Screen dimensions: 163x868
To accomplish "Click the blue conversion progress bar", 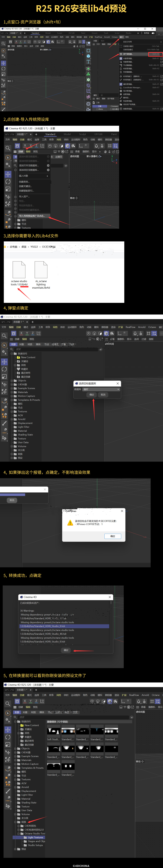I will [12, 495].
